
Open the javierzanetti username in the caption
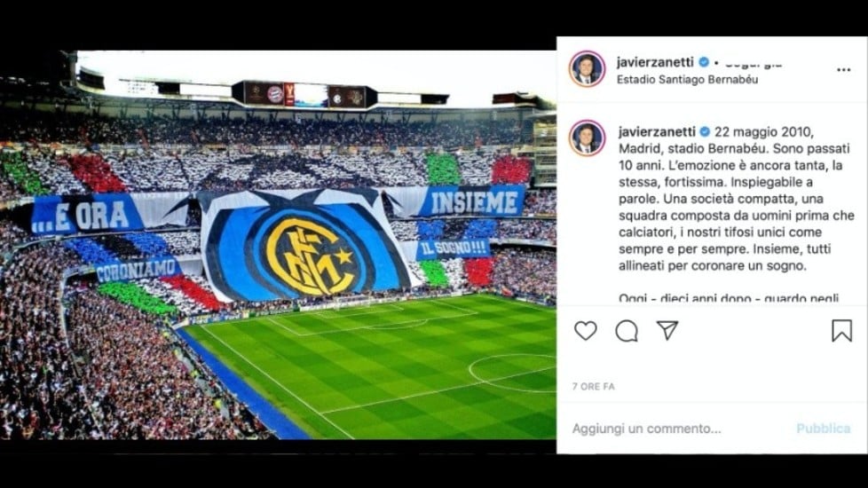point(657,131)
